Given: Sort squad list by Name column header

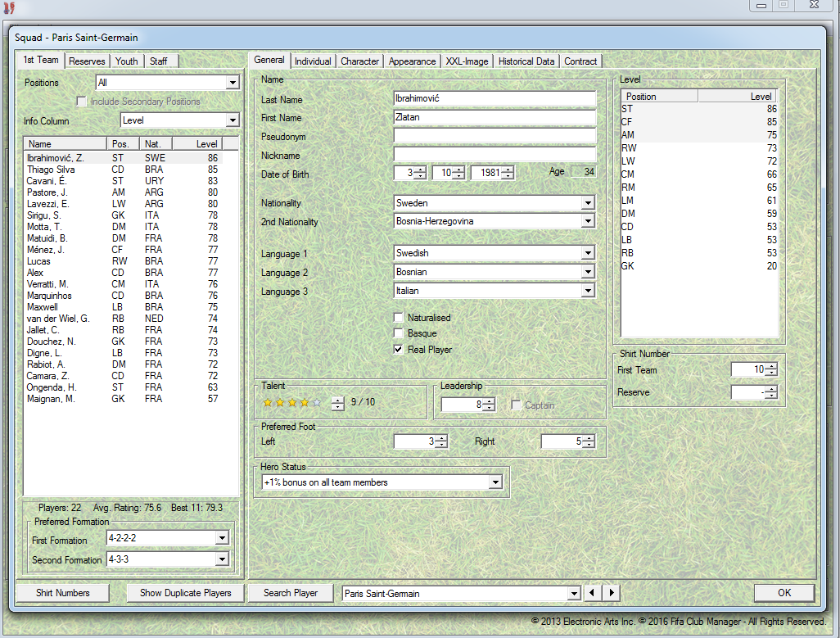Looking at the screenshot, I should (x=65, y=143).
